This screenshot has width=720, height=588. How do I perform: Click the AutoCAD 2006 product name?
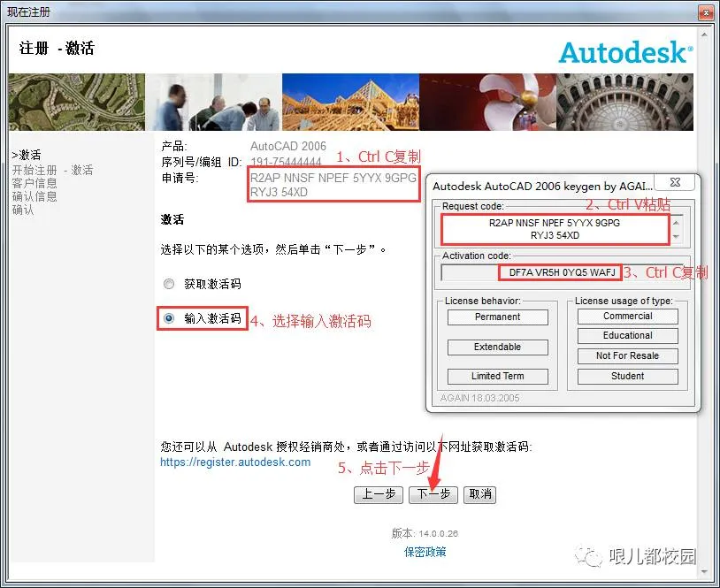point(287,146)
